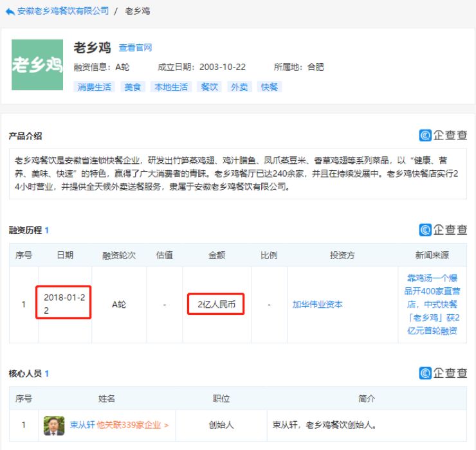Click 简介 column header in personnel table
The image size is (476, 450).
pos(367,399)
